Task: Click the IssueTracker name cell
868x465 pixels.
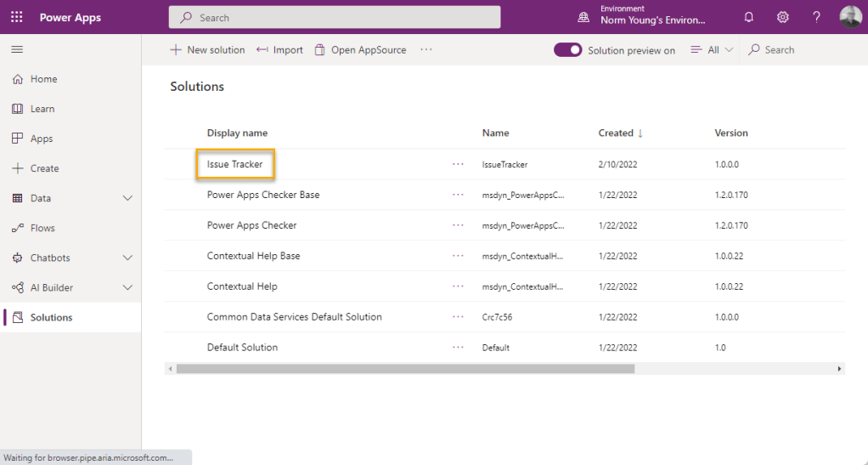Action: click(x=504, y=165)
